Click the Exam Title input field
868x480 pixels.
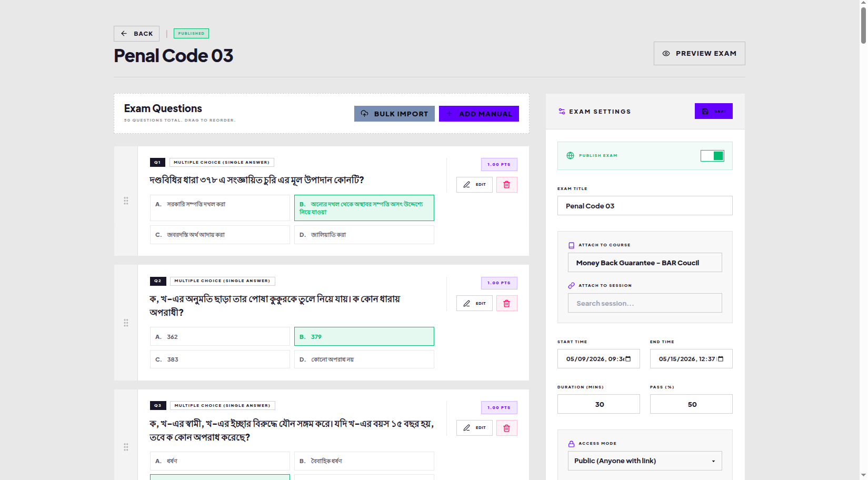(645, 206)
